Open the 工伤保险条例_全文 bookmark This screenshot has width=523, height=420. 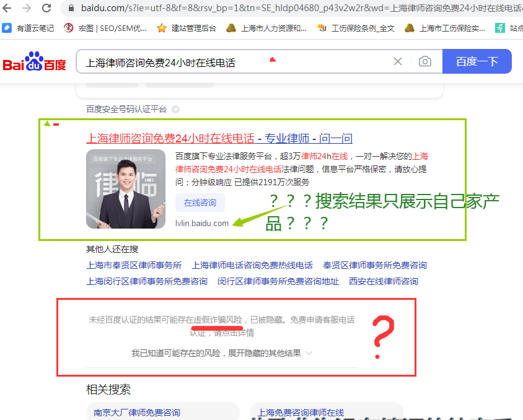(x=356, y=28)
